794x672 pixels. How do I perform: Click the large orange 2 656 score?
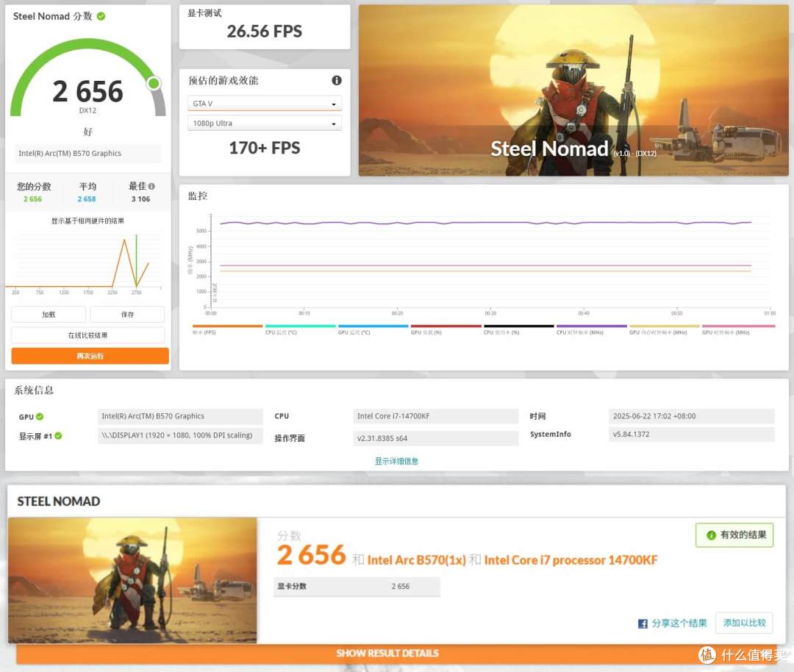312,555
